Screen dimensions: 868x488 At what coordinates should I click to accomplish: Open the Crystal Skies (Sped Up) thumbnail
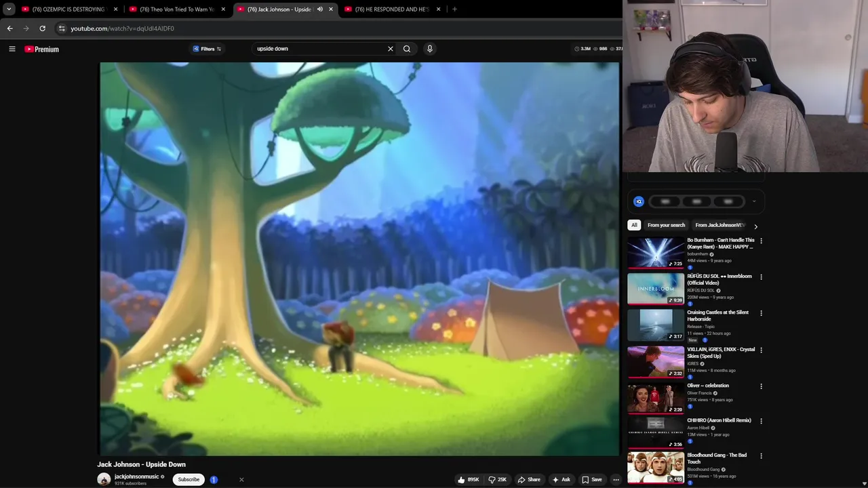(656, 362)
